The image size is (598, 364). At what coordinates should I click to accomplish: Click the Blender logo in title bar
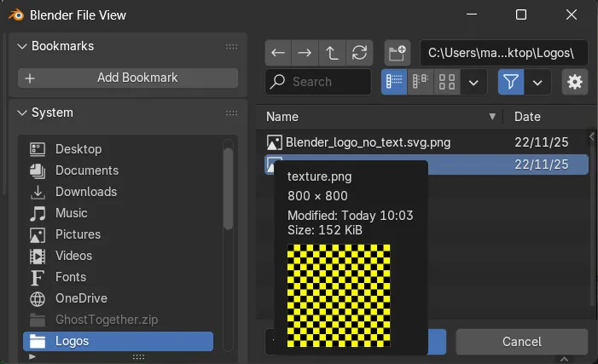coord(16,15)
